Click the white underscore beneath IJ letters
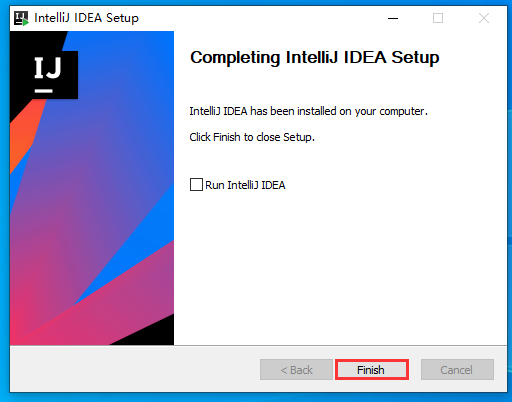The width and height of the screenshot is (512, 402). 44,91
